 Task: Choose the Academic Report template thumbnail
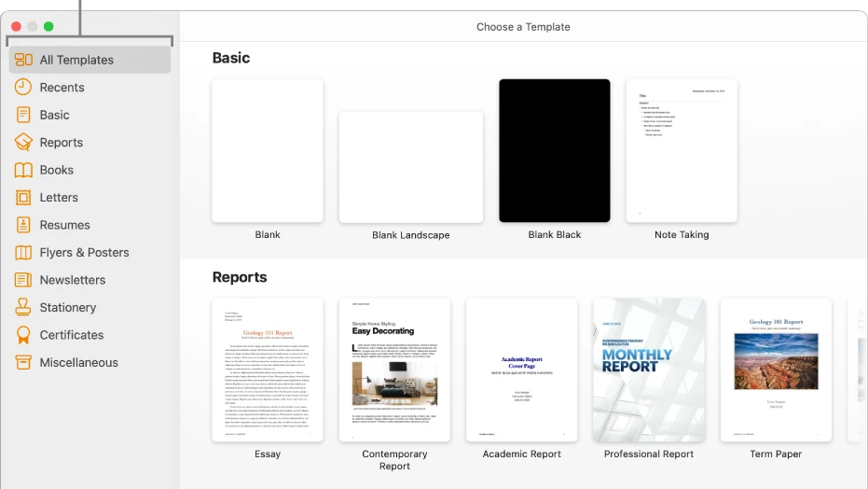(x=521, y=370)
